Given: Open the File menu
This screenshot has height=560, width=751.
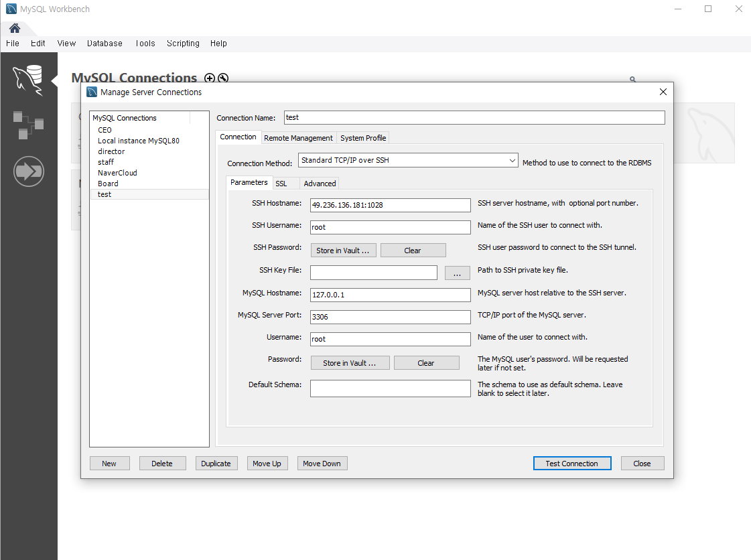Looking at the screenshot, I should [x=13, y=43].
